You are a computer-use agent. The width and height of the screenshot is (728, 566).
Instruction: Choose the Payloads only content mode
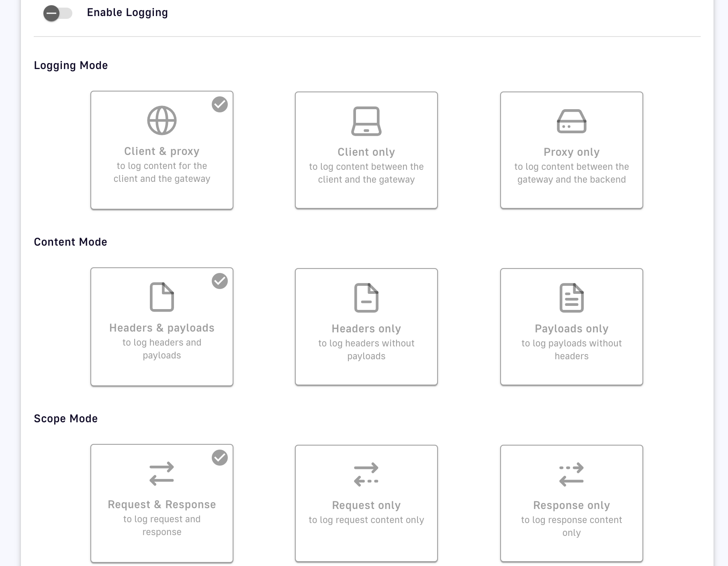point(571,327)
